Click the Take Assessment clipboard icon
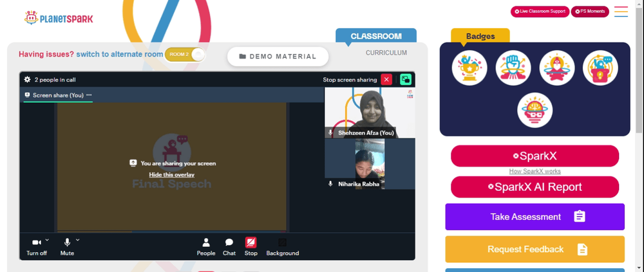The image size is (644, 272). [x=579, y=216]
